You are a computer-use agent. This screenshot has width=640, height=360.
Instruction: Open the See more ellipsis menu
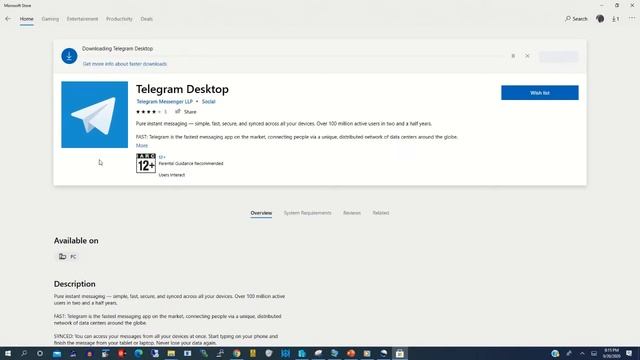pos(632,19)
